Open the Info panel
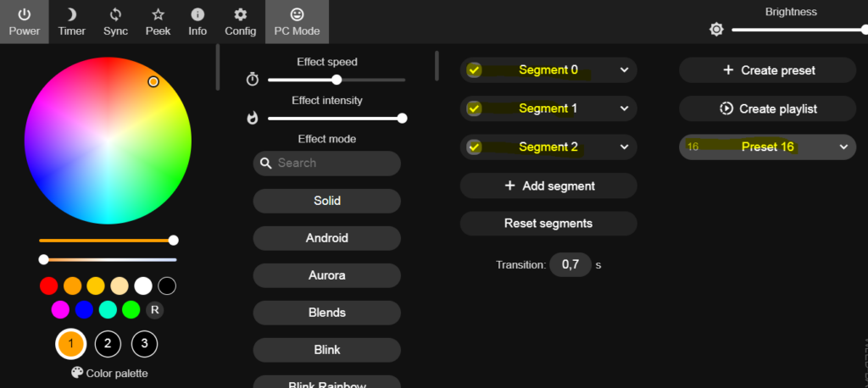Viewport: 868px width, 388px height. tap(197, 22)
